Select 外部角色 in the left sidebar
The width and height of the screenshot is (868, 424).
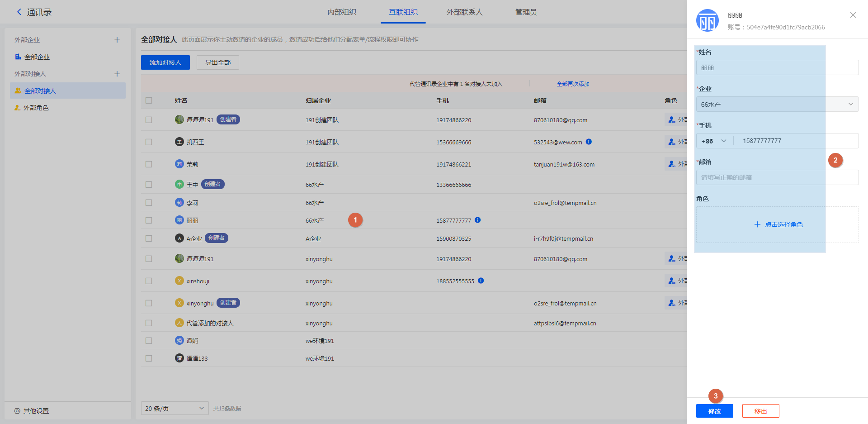tap(36, 108)
